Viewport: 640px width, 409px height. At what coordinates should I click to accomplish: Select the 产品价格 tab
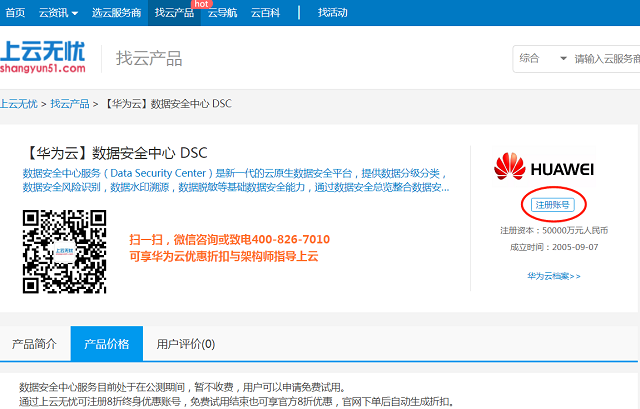(106, 344)
